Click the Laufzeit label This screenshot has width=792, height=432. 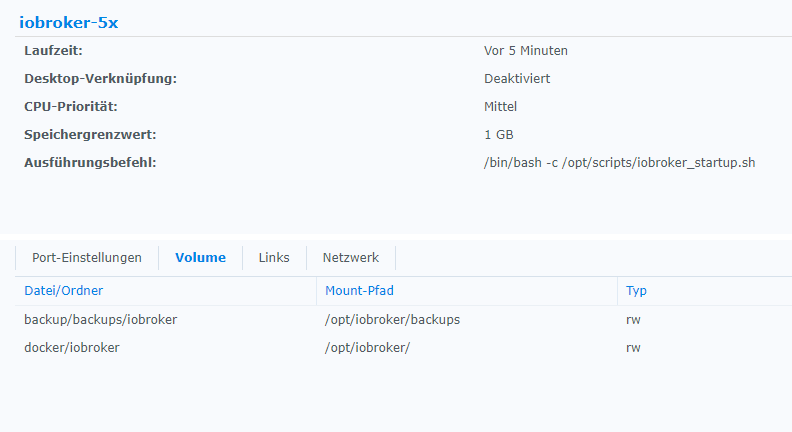point(53,51)
